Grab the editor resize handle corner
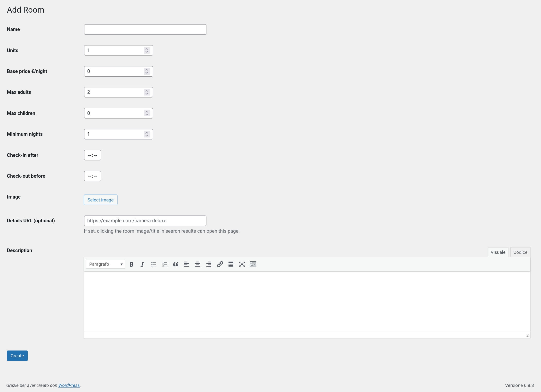 pos(527,335)
